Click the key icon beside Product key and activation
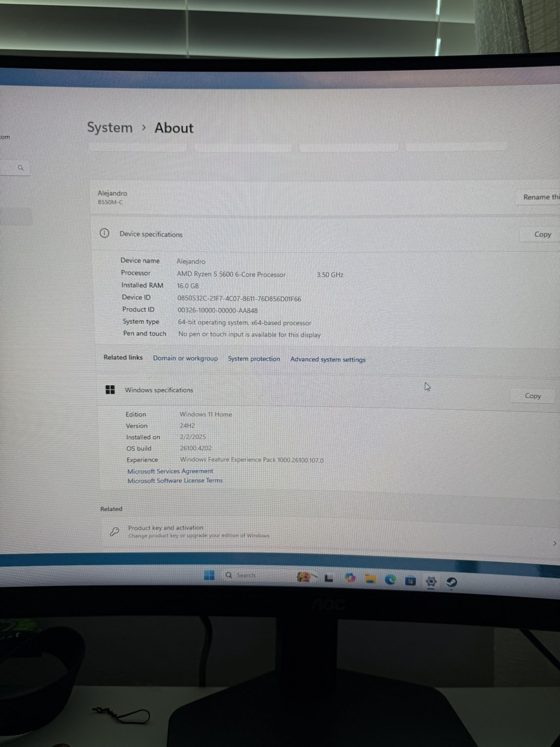 point(114,531)
